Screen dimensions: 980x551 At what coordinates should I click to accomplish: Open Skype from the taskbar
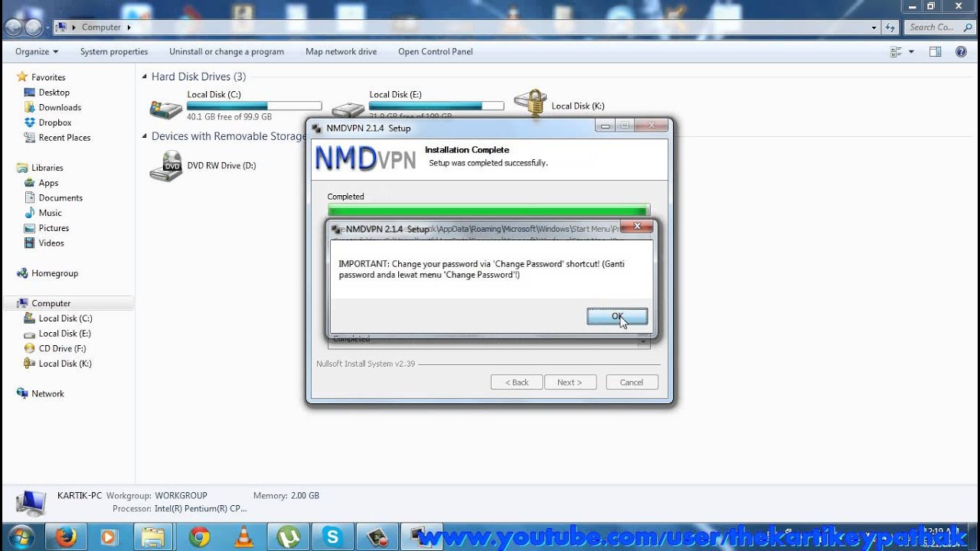point(333,537)
